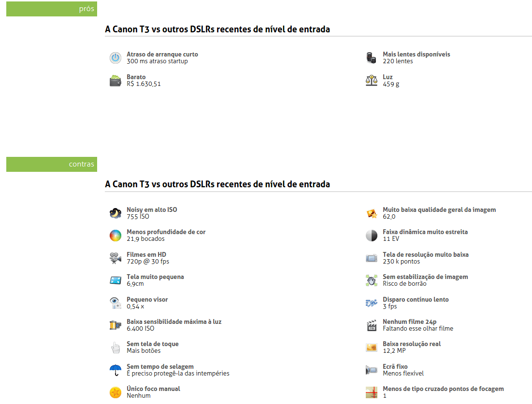The image size is (532, 404).
Task: Click the '21,9 bocados' value
Action: [x=145, y=239]
